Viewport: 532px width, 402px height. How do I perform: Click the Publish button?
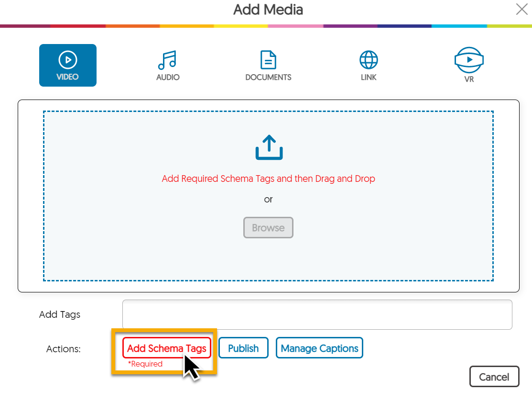(x=243, y=348)
